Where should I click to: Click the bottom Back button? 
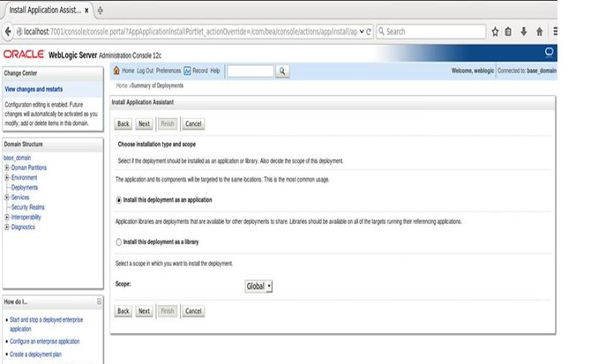[123, 311]
